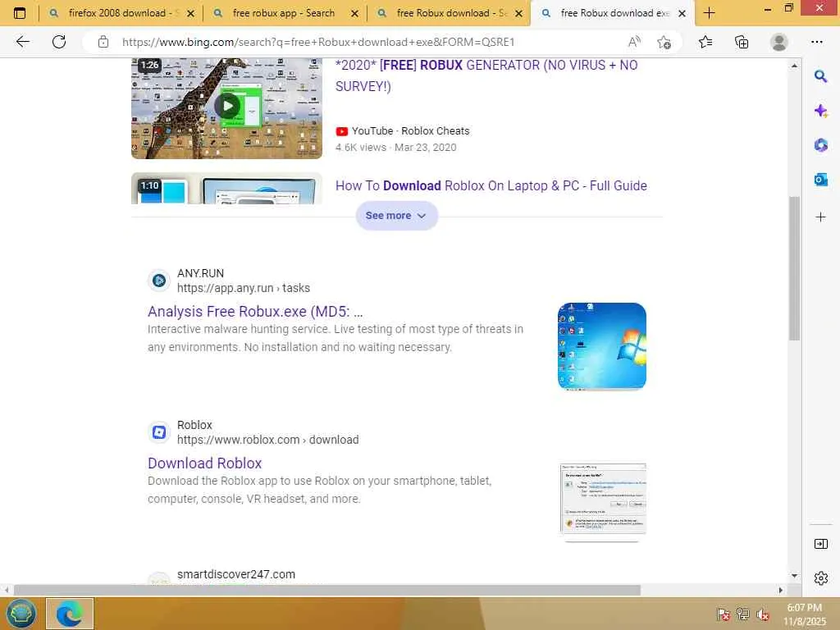
Task: Open the Favorites list icon
Action: [x=705, y=42]
